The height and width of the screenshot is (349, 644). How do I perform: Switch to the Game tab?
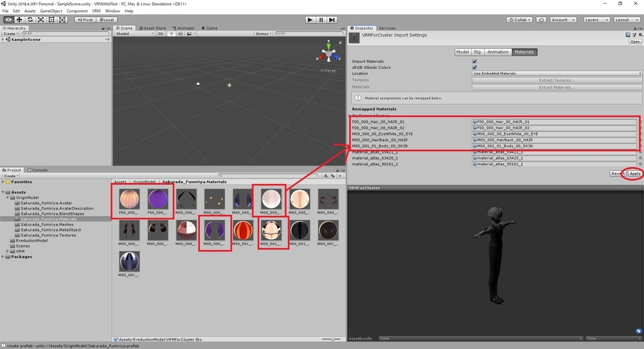click(x=210, y=28)
